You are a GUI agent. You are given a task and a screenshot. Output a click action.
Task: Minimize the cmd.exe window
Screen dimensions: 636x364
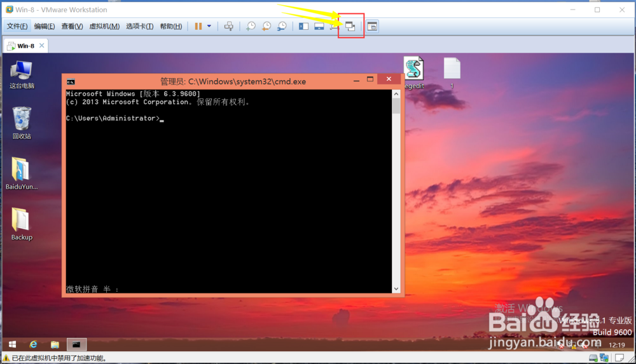click(356, 80)
